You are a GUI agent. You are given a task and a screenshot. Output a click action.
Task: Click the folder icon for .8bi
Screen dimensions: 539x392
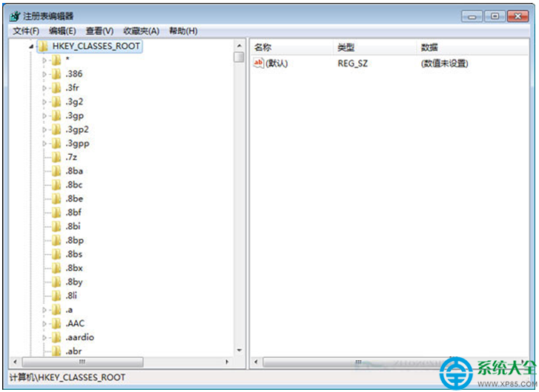click(56, 226)
